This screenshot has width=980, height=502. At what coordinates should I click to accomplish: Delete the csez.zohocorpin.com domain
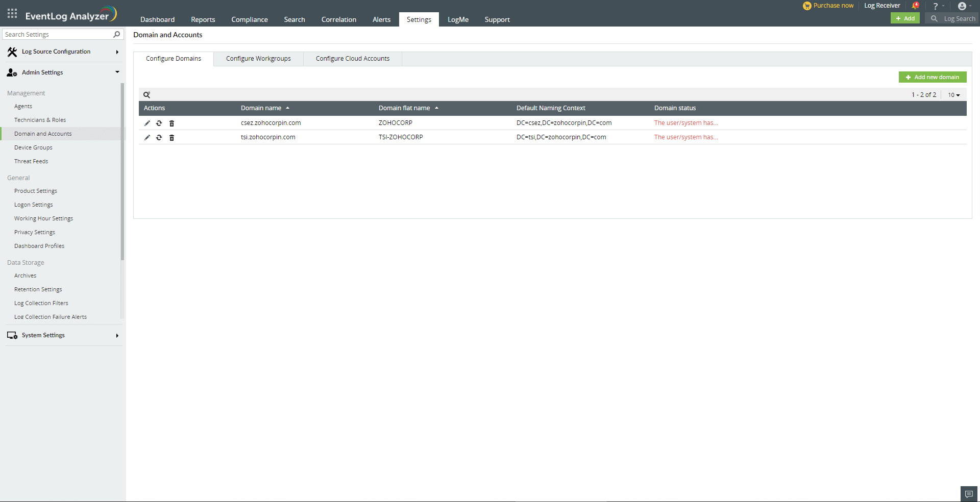171,123
